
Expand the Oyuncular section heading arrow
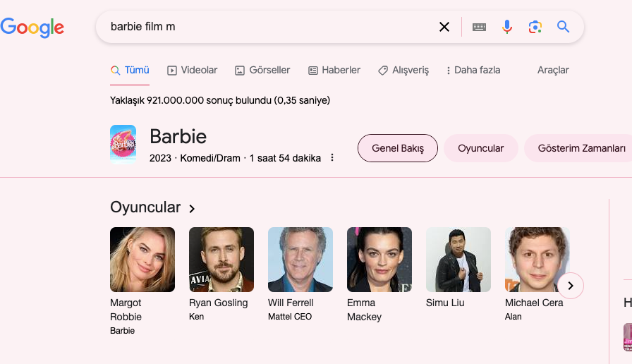click(192, 208)
